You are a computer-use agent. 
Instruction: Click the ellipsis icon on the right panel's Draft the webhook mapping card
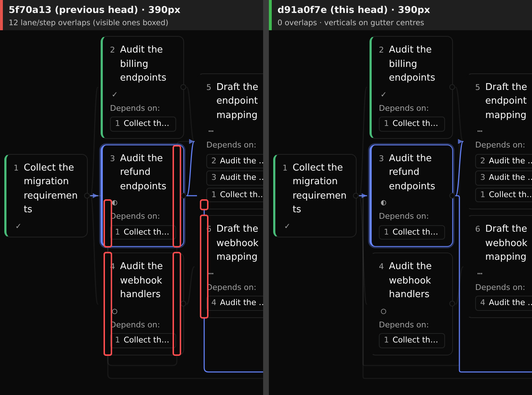click(480, 273)
